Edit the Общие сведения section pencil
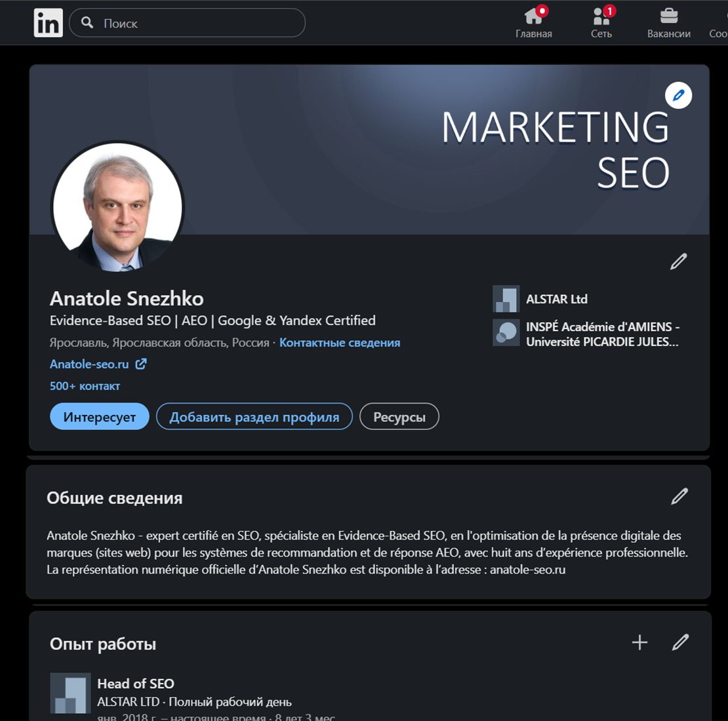Viewport: 728px width, 721px height. coord(679,497)
